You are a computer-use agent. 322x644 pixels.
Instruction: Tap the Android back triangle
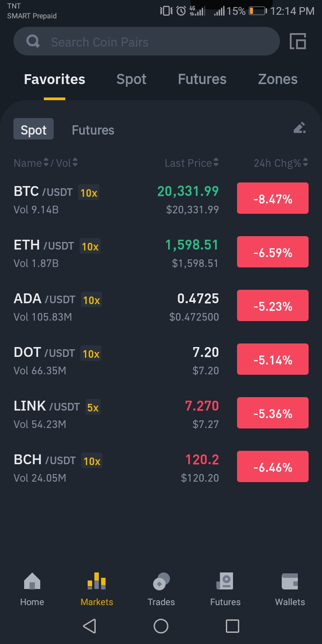click(89, 626)
